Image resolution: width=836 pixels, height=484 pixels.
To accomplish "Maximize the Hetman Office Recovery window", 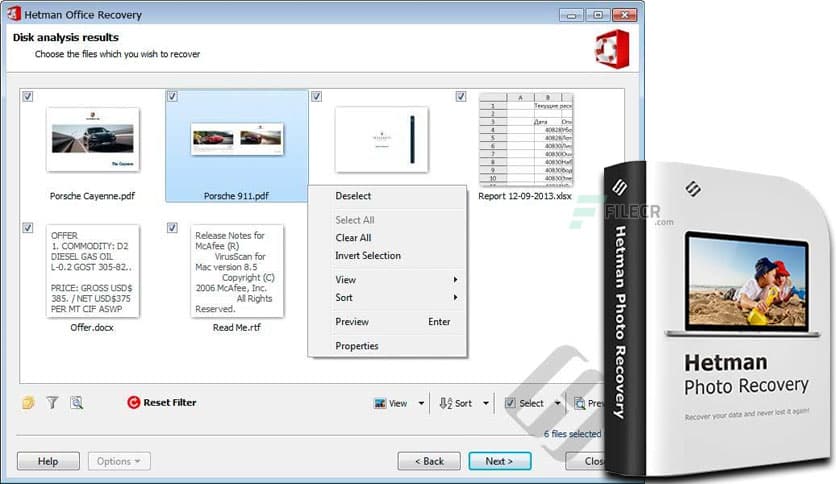I will [598, 15].
